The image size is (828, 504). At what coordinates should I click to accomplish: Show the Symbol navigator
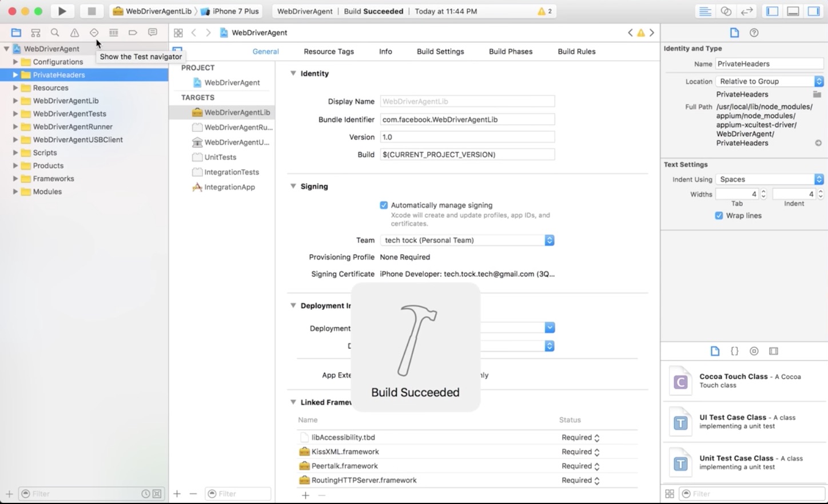[35, 33]
